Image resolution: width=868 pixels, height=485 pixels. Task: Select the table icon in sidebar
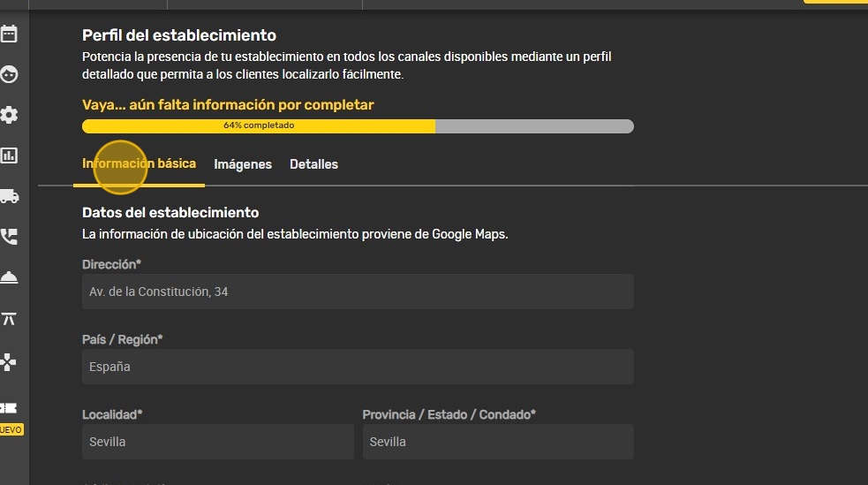point(9,319)
